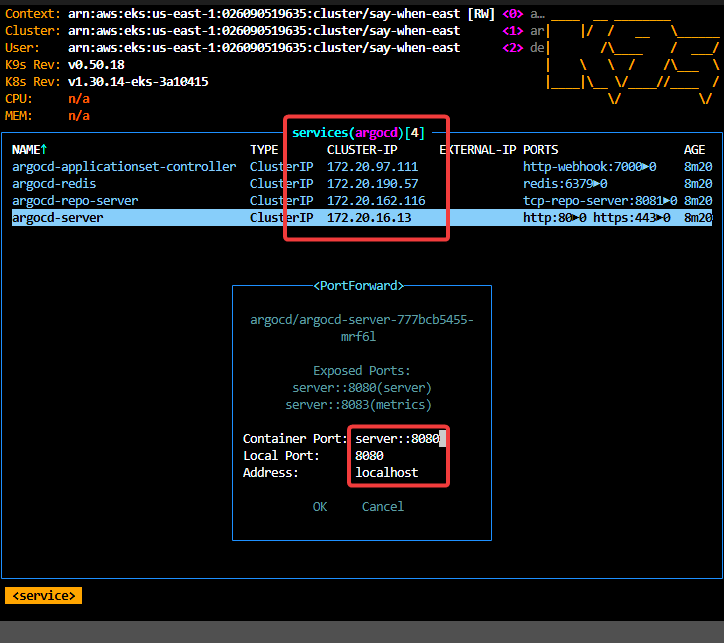Select the <2> namespace hotkey
724x643 pixels.
512,48
